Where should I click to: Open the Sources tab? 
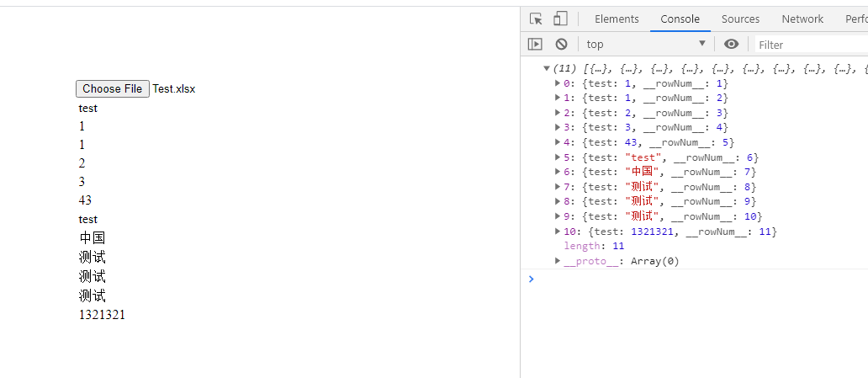[740, 19]
